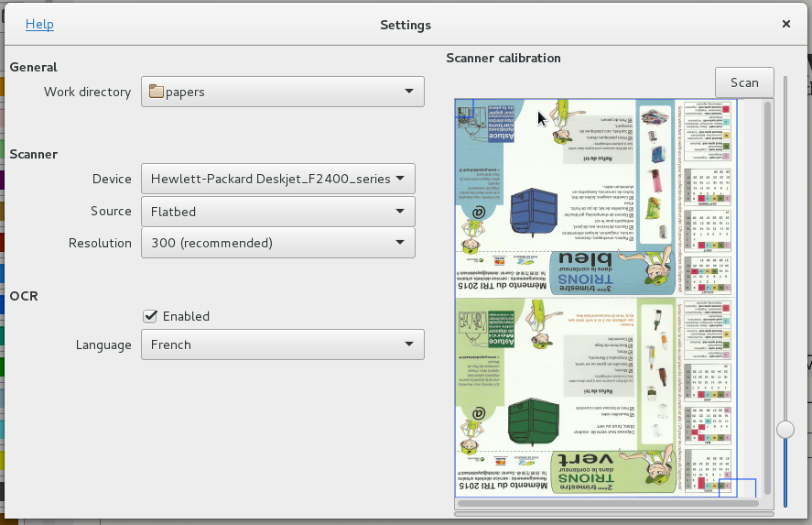Click the folder icon in Work directory

[157, 92]
